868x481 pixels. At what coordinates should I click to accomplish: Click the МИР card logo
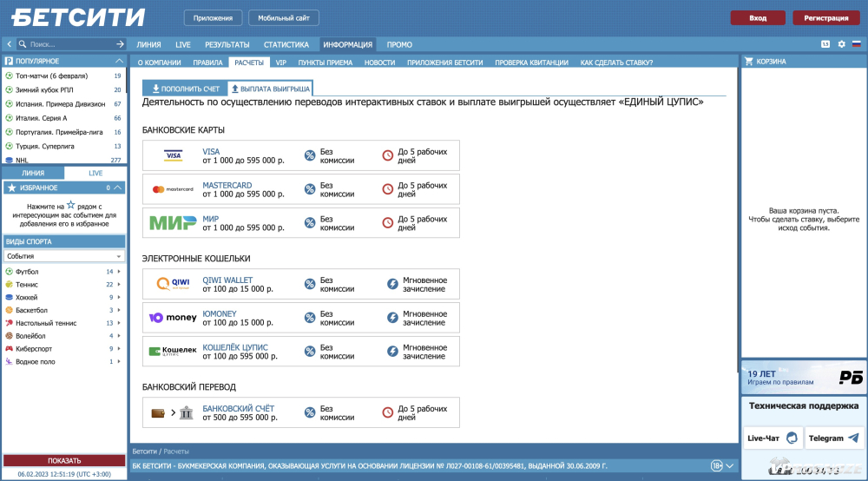click(x=173, y=223)
